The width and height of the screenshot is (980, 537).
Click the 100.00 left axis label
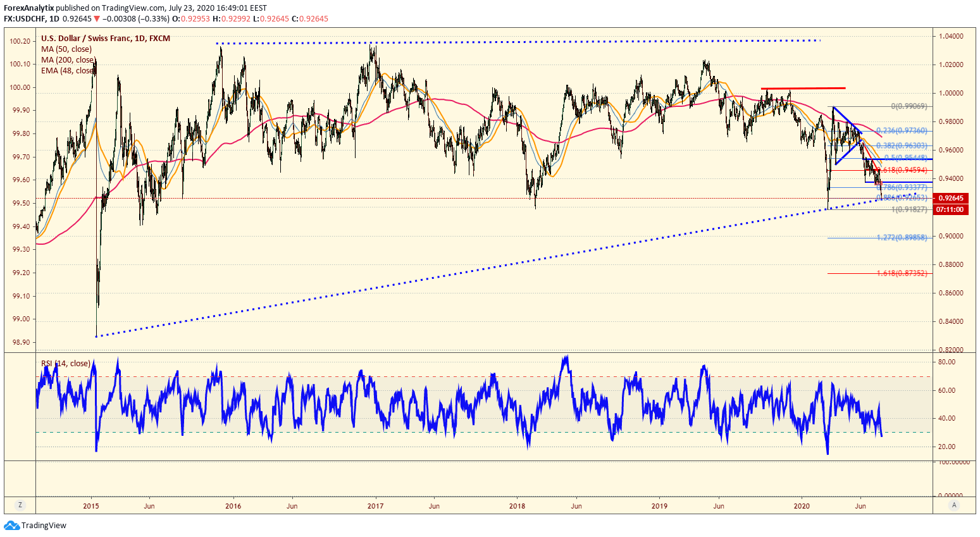tap(21, 87)
